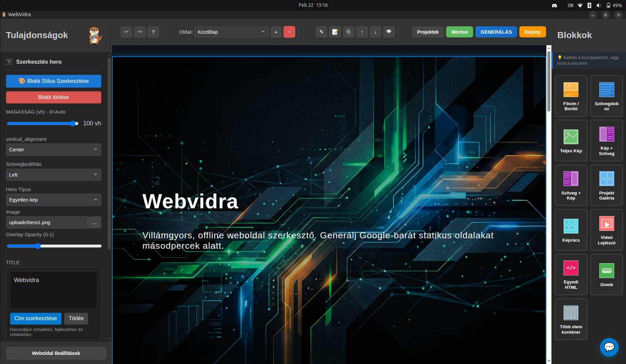
Task: Click Deploy in the top bar
Action: [x=532, y=32]
